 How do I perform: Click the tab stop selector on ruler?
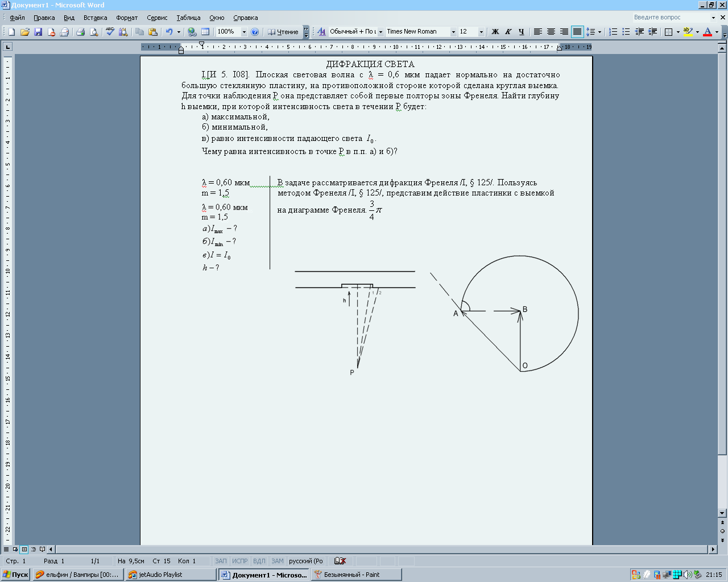coord(7,47)
